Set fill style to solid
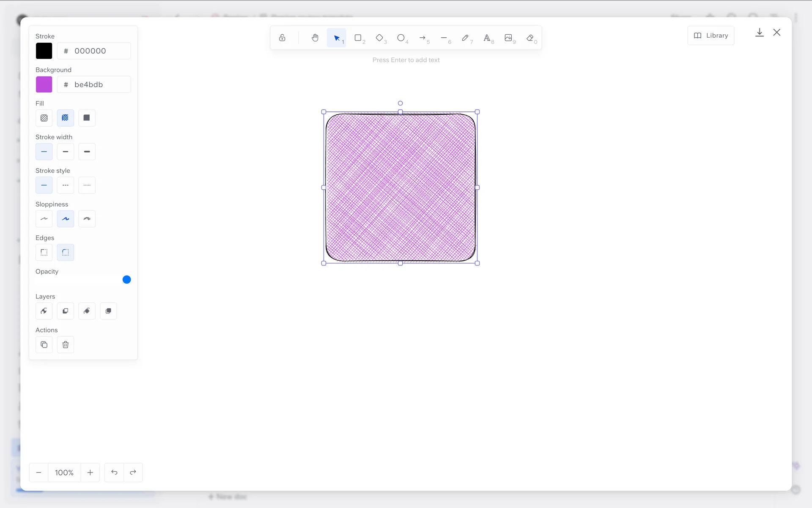The height and width of the screenshot is (508, 812). pos(87,118)
